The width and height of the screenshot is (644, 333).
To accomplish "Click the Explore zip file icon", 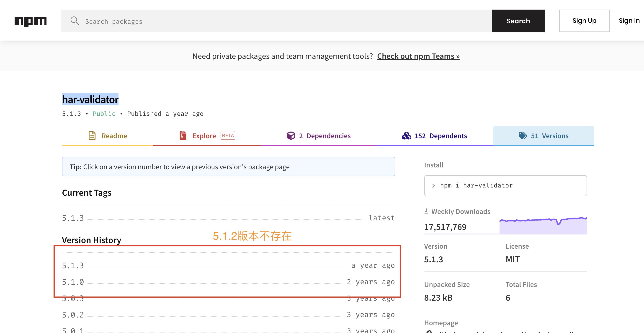I will coord(183,136).
